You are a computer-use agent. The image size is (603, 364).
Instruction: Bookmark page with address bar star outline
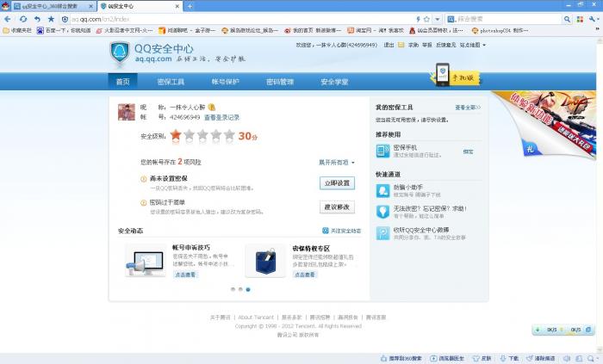[427, 19]
